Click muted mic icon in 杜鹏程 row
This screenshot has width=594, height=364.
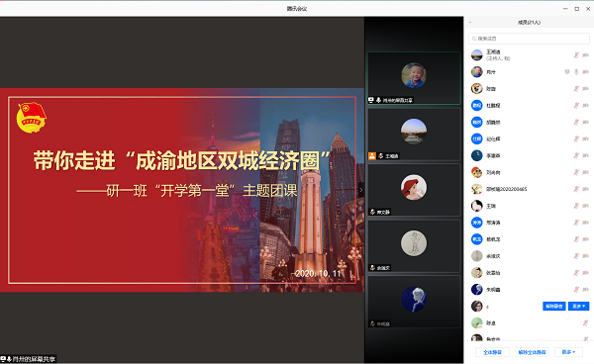click(576, 105)
